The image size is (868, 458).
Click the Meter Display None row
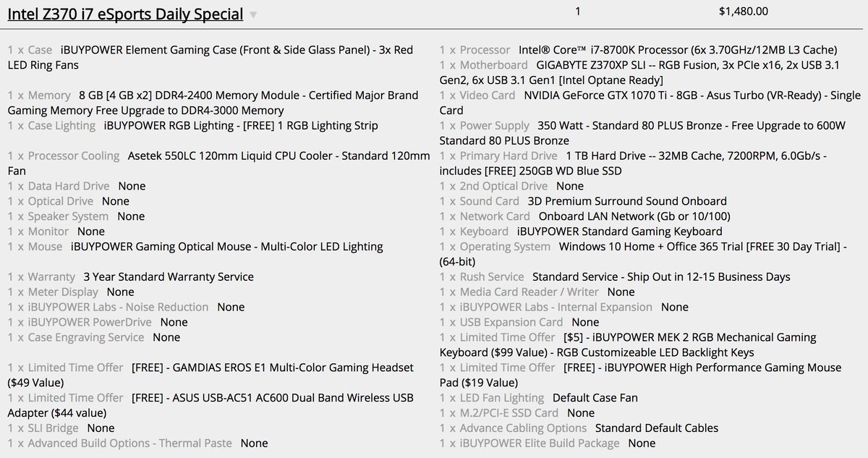pyautogui.click(x=71, y=292)
